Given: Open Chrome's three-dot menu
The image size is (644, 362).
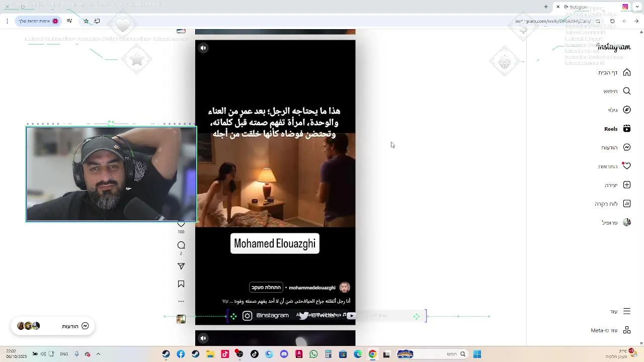Looking at the screenshot, I should [x=7, y=21].
